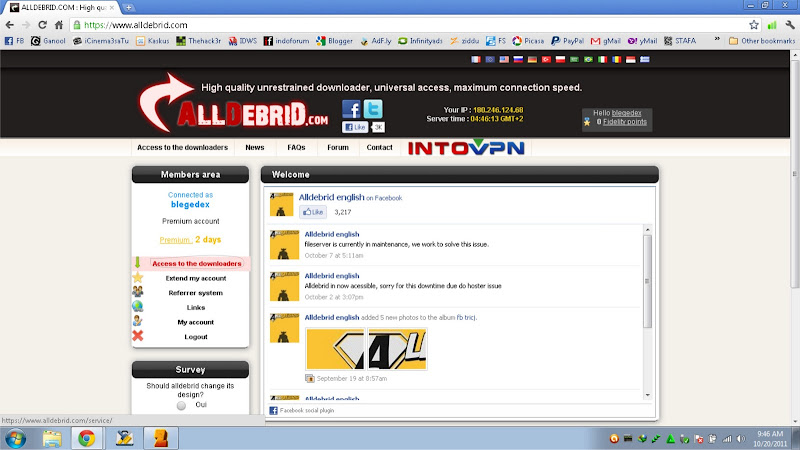Click the Alldebrid Twitter icon in header

pyautogui.click(x=373, y=109)
